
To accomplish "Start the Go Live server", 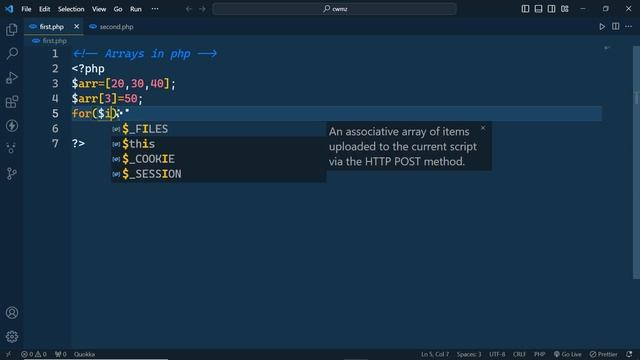I will click(567, 354).
